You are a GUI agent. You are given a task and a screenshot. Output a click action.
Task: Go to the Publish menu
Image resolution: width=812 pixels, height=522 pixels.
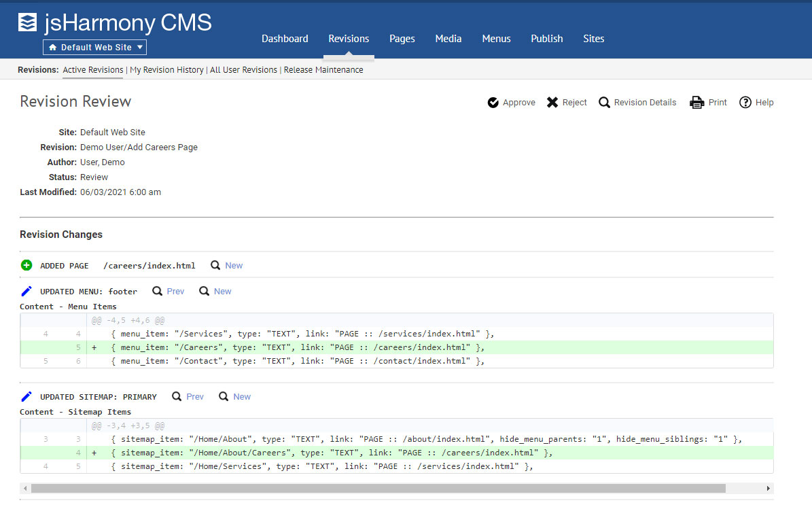click(546, 39)
